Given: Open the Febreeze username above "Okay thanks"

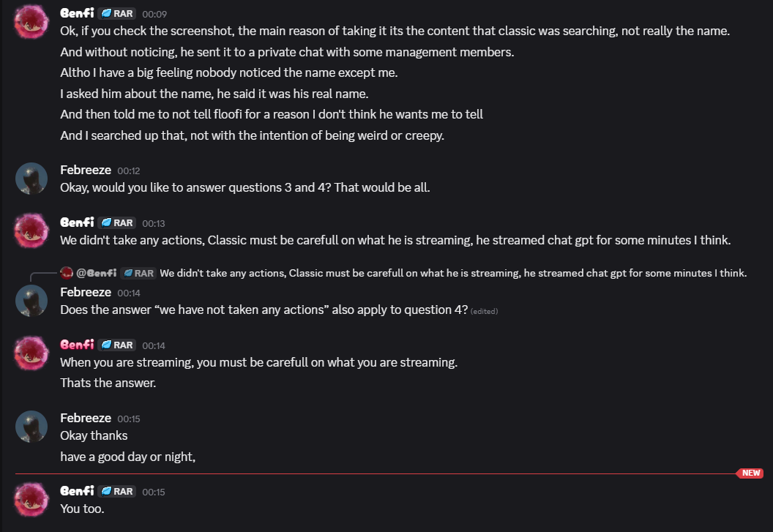Looking at the screenshot, I should [86, 418].
